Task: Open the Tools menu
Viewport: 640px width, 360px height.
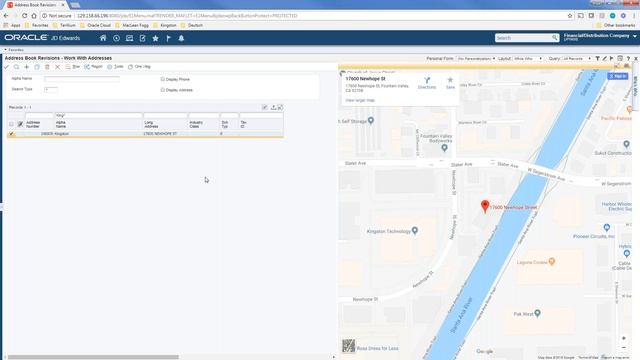Action: click(115, 67)
